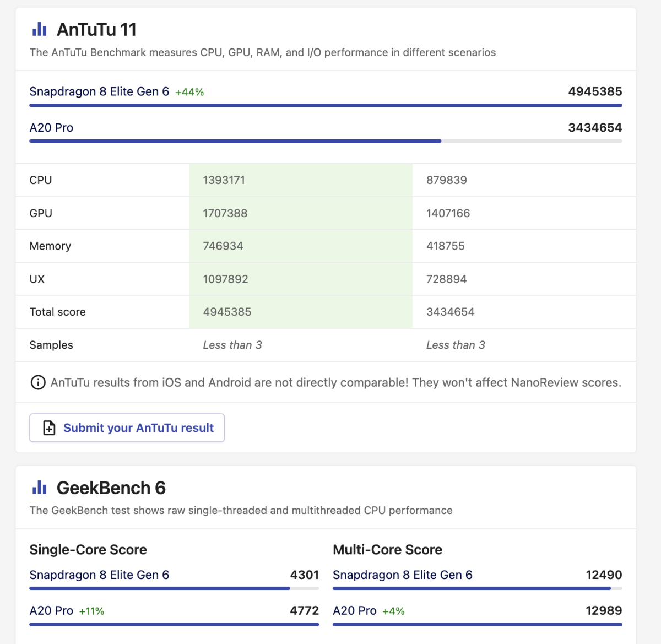Click the Multi-Core Score heading

point(387,549)
